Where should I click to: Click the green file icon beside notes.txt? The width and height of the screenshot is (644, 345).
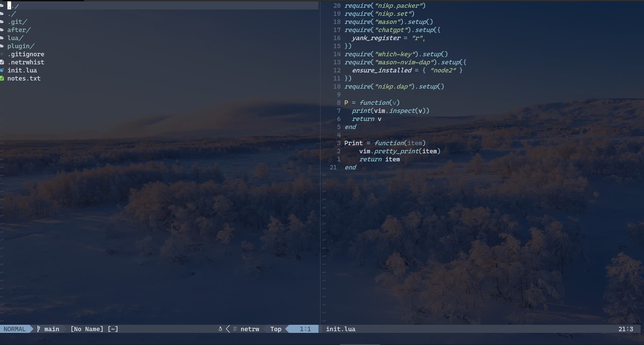pos(2,79)
